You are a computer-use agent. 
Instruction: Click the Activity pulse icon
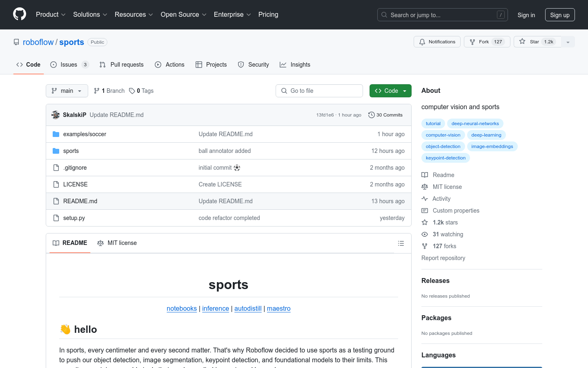click(425, 199)
